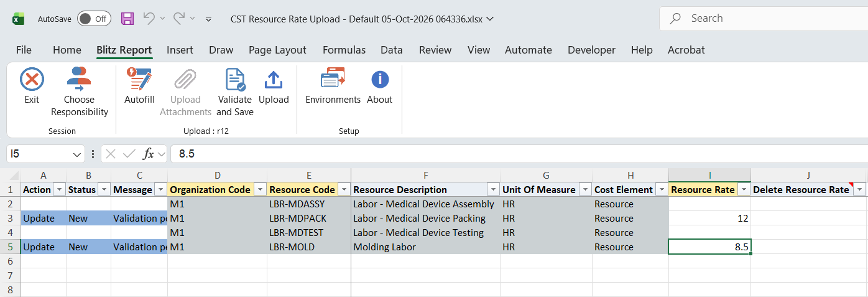Image resolution: width=868 pixels, height=297 pixels.
Task: Switch to the Data tab
Action: tap(392, 50)
